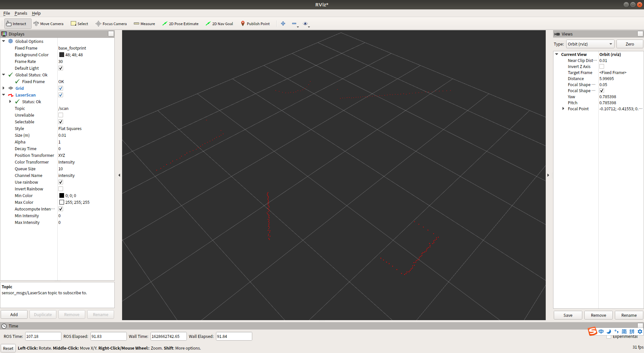Open the Min Color swatch

click(x=62, y=195)
